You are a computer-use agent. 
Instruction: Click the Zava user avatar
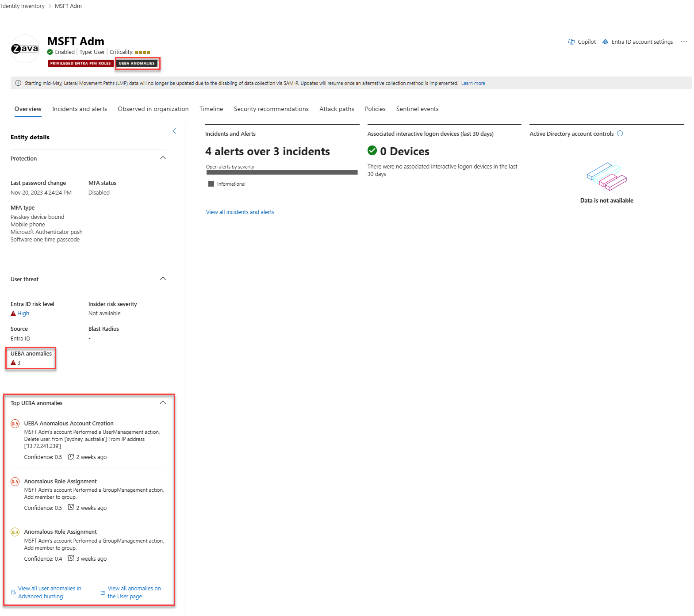tap(25, 49)
